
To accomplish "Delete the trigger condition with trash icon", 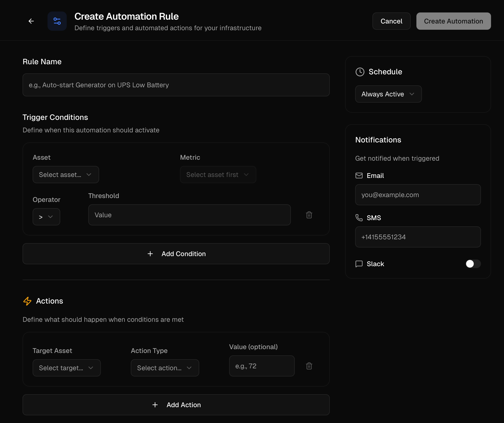I will (x=309, y=215).
